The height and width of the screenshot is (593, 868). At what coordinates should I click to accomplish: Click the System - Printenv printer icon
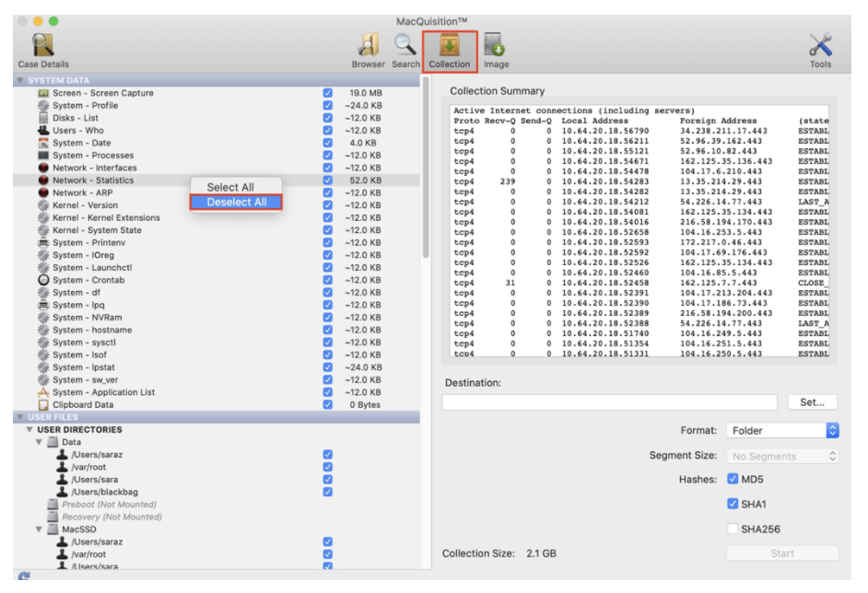(x=43, y=243)
